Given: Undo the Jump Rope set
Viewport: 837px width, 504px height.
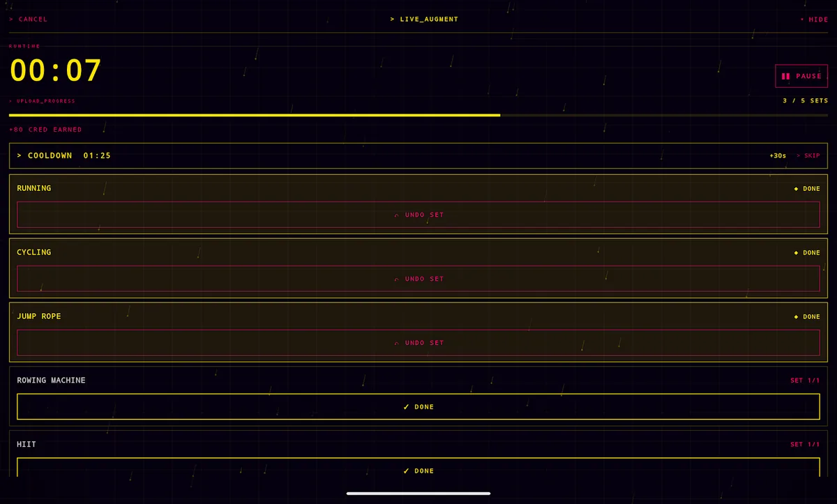Looking at the screenshot, I should [418, 343].
